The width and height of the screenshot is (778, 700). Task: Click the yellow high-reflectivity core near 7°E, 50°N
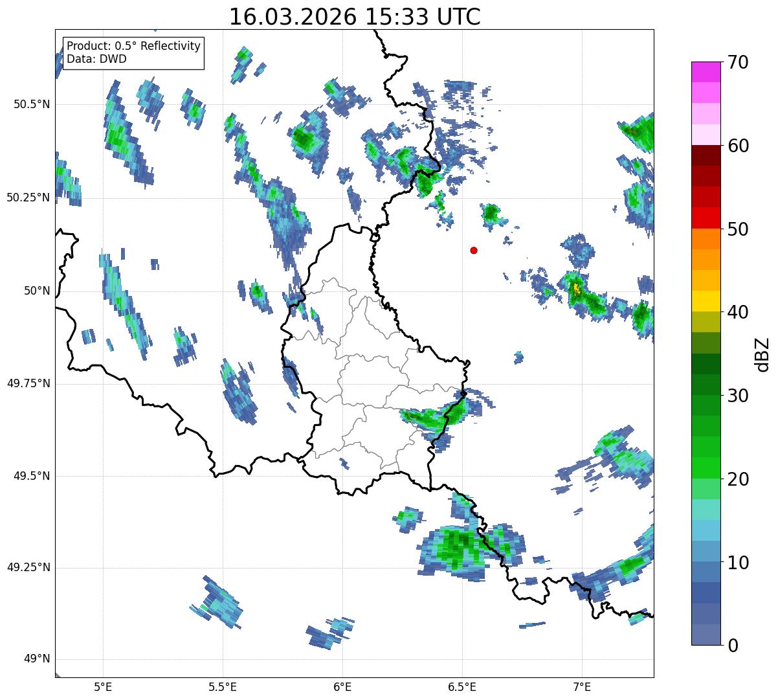click(576, 288)
